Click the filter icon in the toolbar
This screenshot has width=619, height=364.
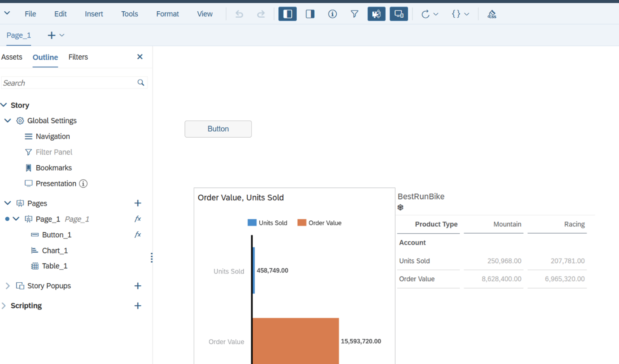tap(354, 13)
